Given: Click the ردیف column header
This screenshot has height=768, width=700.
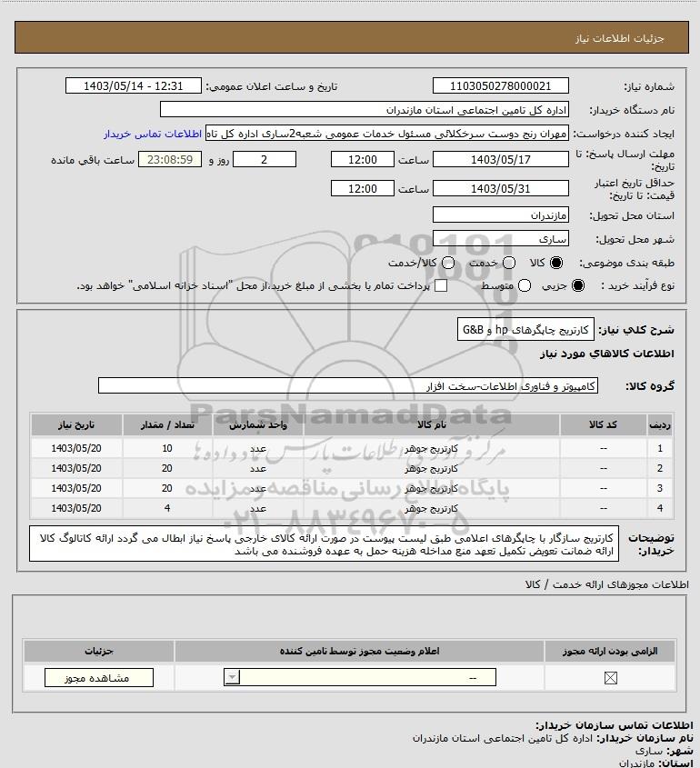Looking at the screenshot, I should coord(660,425).
